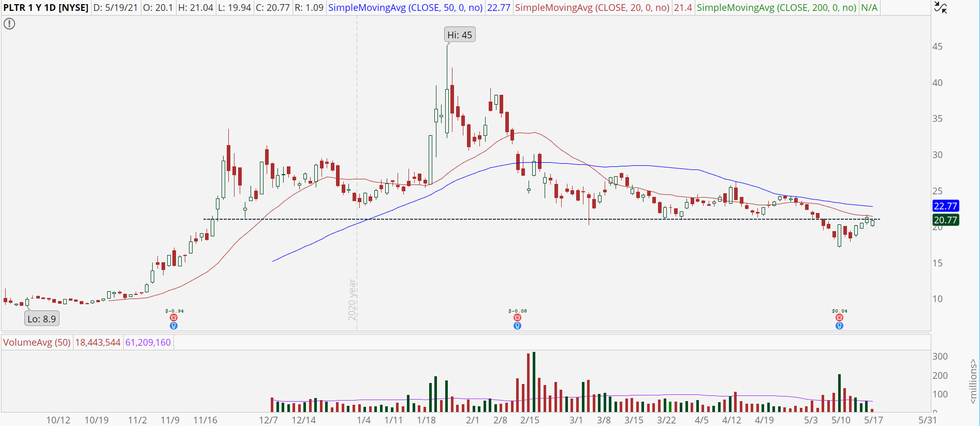Click the 4/5 date on the time axis
The height and width of the screenshot is (426, 980).
tap(702, 420)
